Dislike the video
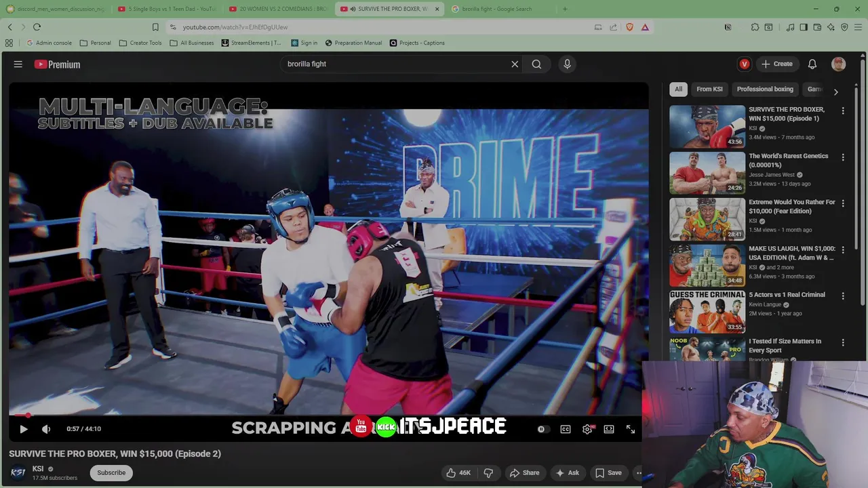This screenshot has width=868, height=488. pos(488,473)
